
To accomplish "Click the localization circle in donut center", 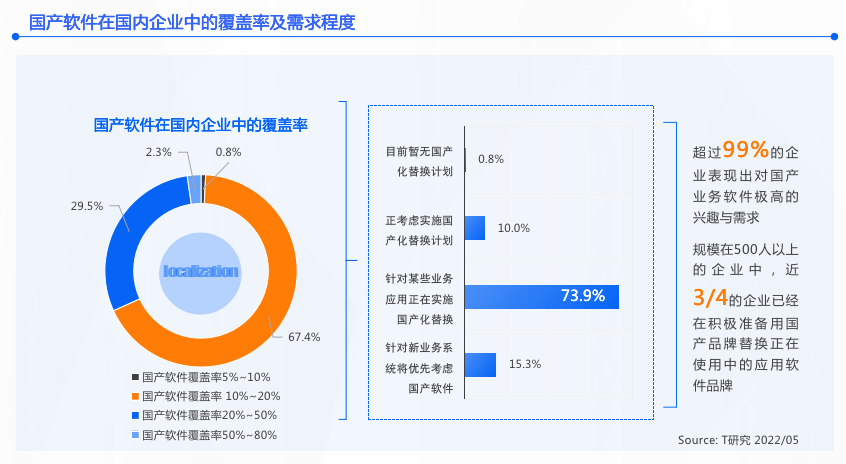I will coord(201,273).
